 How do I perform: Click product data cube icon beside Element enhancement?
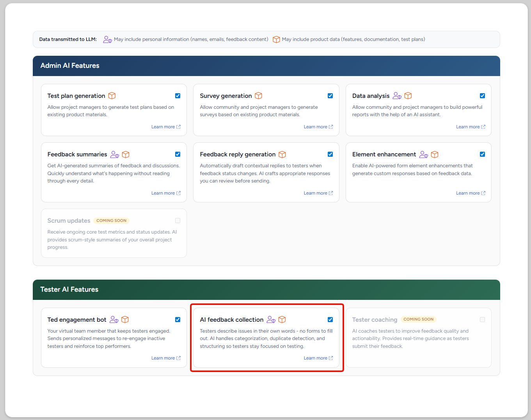click(x=435, y=154)
